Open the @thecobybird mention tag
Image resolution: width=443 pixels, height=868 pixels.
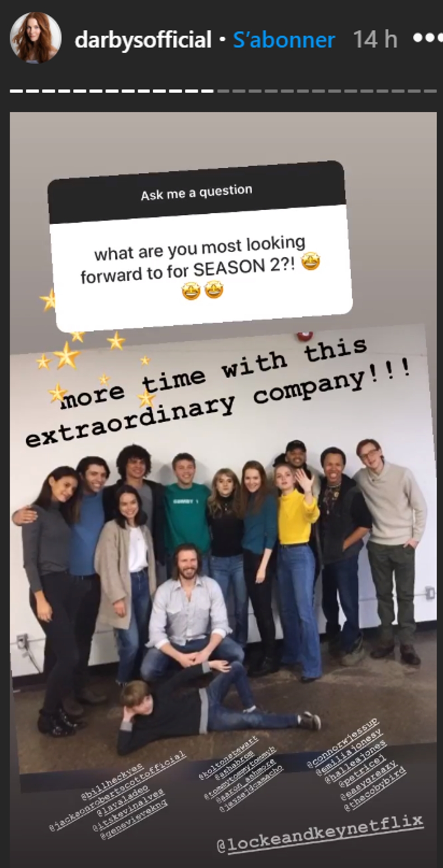pos(374,789)
